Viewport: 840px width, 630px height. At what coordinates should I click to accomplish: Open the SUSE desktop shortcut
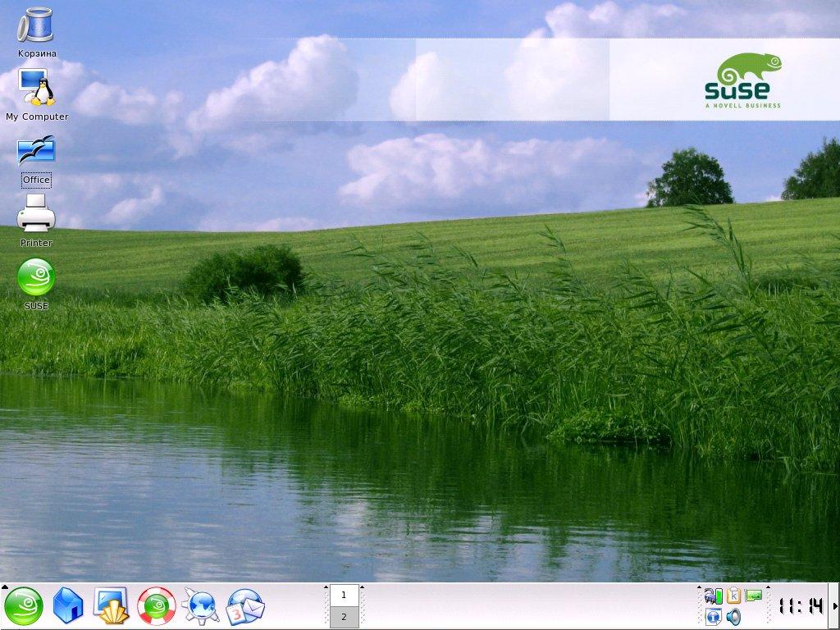click(x=36, y=277)
